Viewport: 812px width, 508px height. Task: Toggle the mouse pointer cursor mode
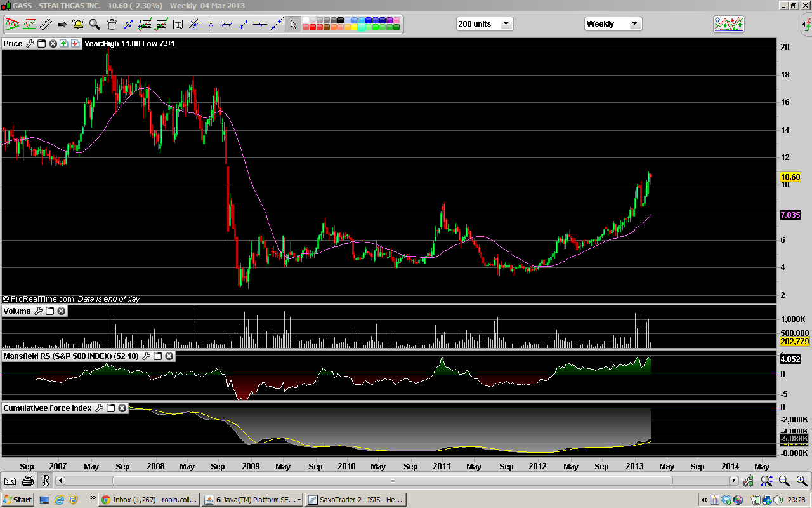(x=292, y=25)
